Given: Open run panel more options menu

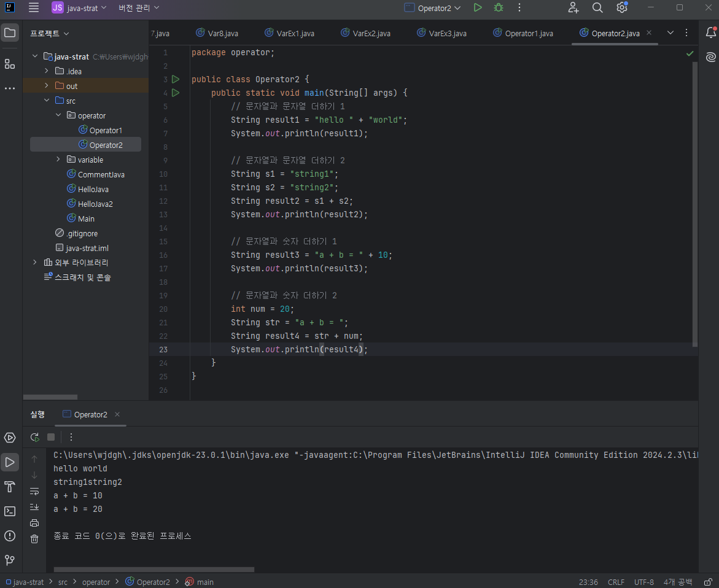Looking at the screenshot, I should click(x=71, y=437).
